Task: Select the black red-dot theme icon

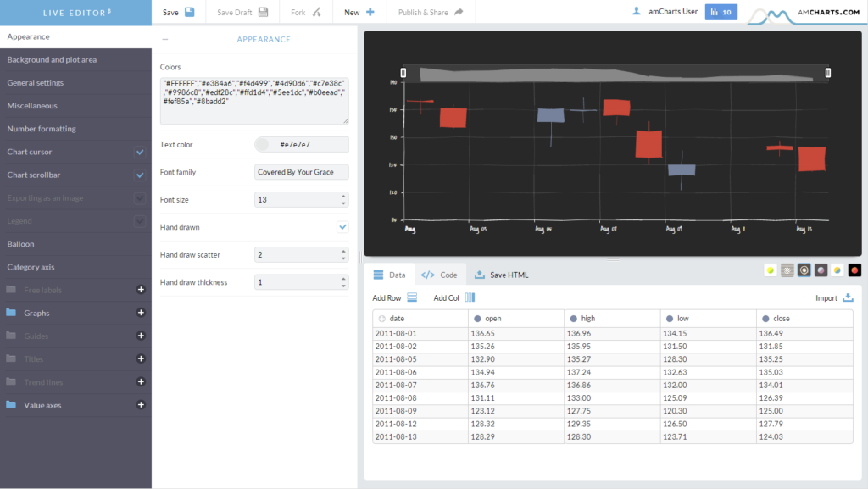Action: coord(854,270)
